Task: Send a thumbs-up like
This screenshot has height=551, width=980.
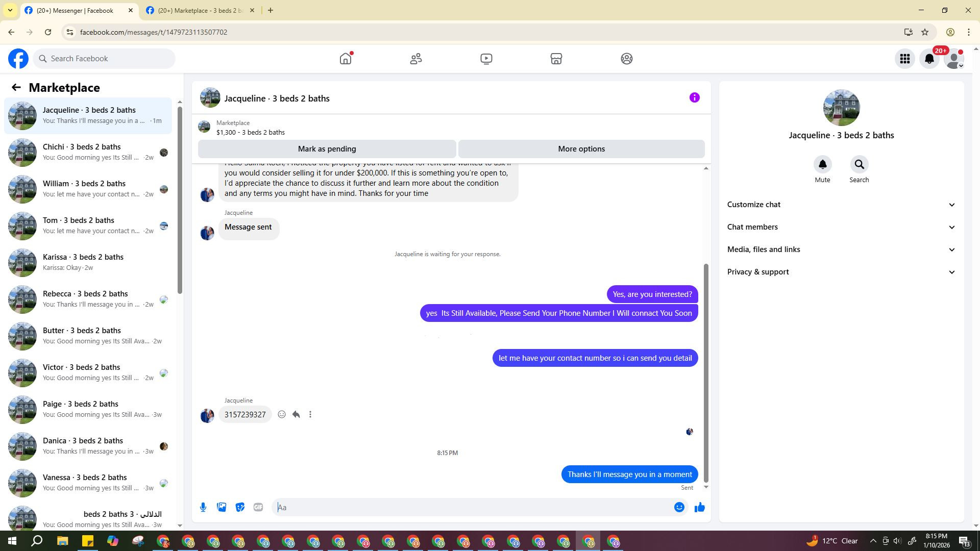Action: [x=699, y=507]
